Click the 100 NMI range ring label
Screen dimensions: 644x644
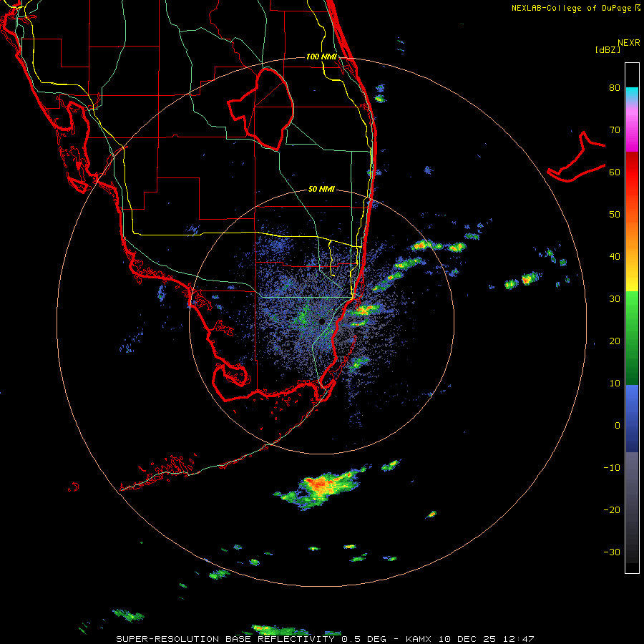coord(321,57)
